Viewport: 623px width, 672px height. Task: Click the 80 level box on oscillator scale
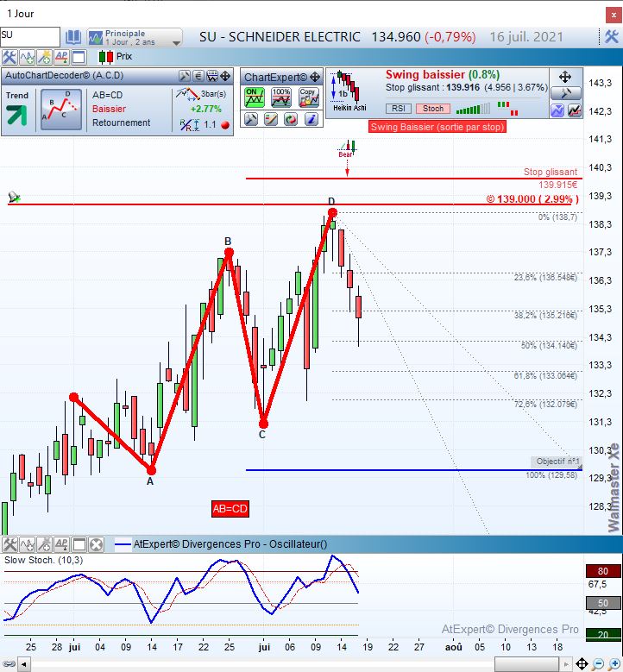click(603, 571)
